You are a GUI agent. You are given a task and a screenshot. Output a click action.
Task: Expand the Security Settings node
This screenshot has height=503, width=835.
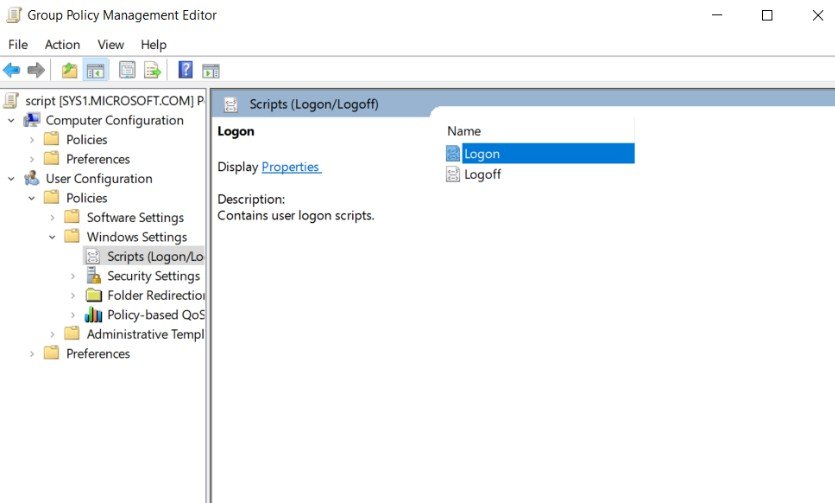click(73, 276)
